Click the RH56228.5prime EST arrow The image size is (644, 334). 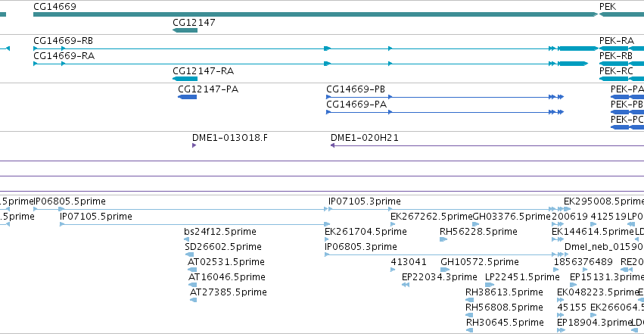coord(443,239)
